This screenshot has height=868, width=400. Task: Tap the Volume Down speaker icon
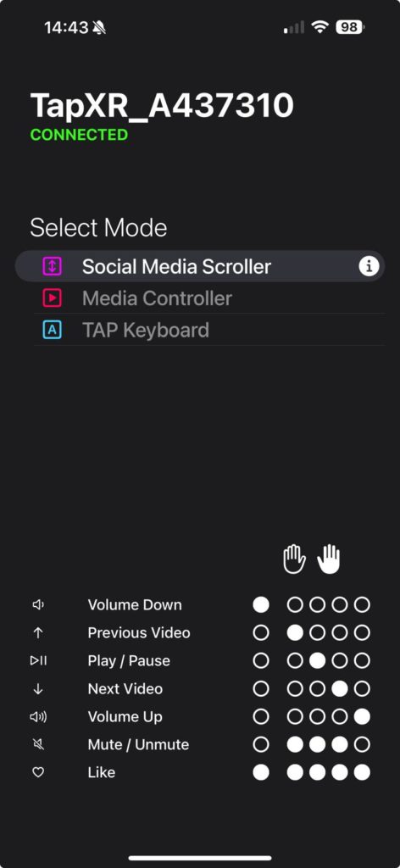(38, 604)
